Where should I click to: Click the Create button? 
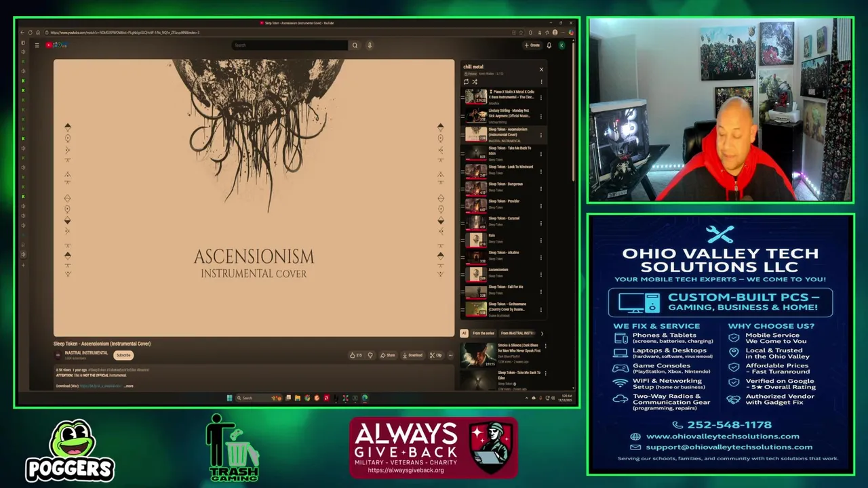[532, 45]
